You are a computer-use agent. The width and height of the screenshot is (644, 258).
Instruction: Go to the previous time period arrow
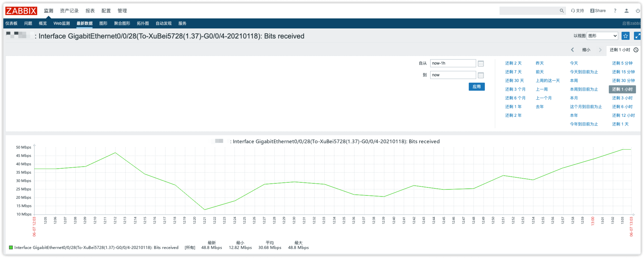click(572, 50)
